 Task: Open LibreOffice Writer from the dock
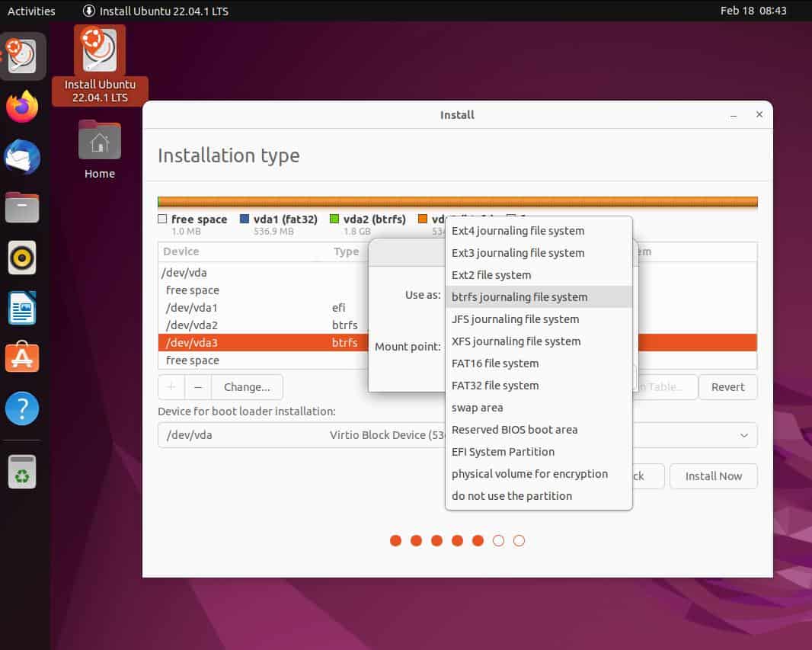22,308
